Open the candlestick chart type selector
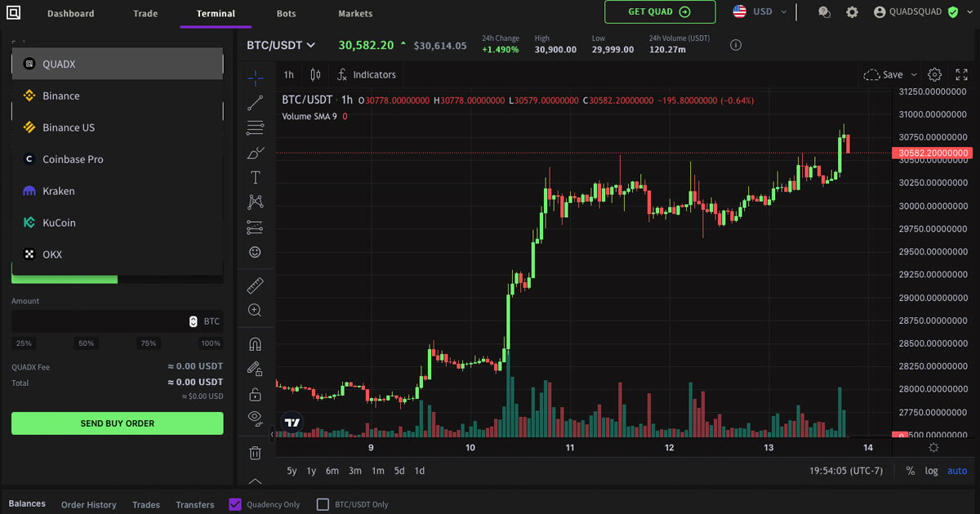The width and height of the screenshot is (980, 514). tap(315, 74)
